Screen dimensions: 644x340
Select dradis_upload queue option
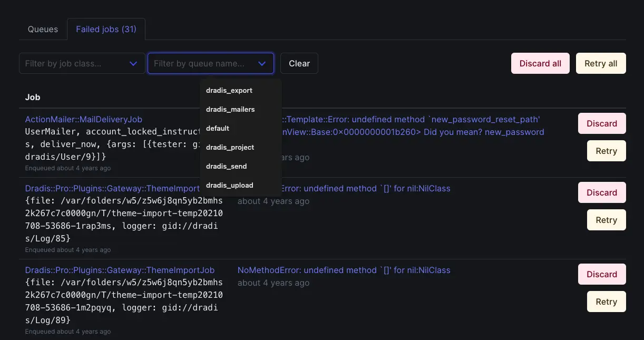pos(229,185)
